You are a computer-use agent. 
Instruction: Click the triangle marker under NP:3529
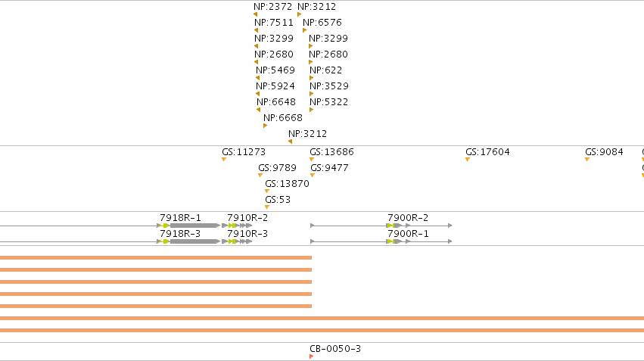click(311, 94)
